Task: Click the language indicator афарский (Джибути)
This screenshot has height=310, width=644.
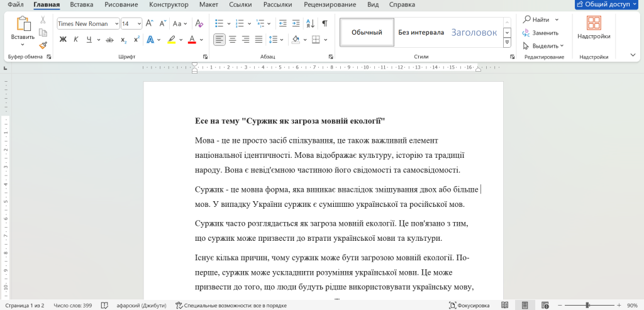Action: [x=142, y=306]
